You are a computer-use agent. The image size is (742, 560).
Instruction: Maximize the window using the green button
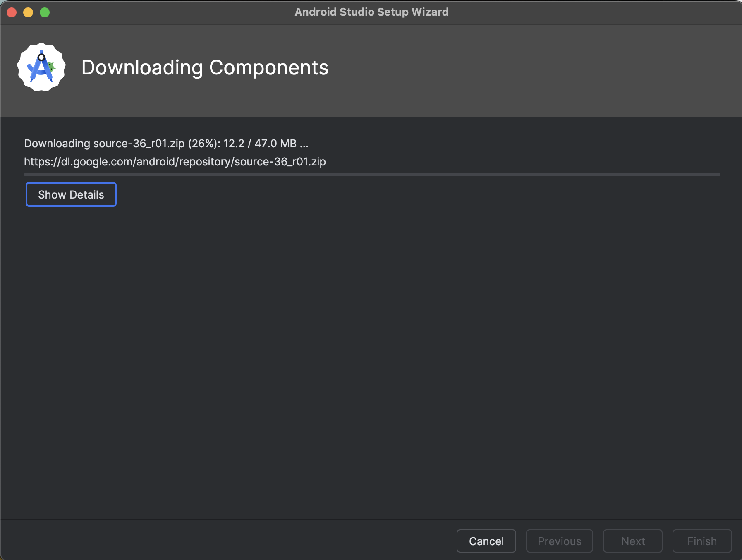click(x=45, y=12)
